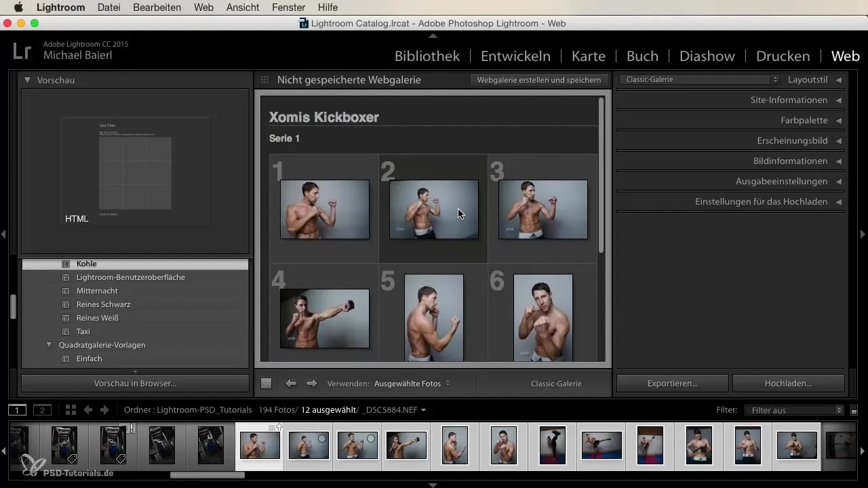Expand the Erscheinungsbild panel
Viewport: 868px width, 488px height.
[839, 141]
